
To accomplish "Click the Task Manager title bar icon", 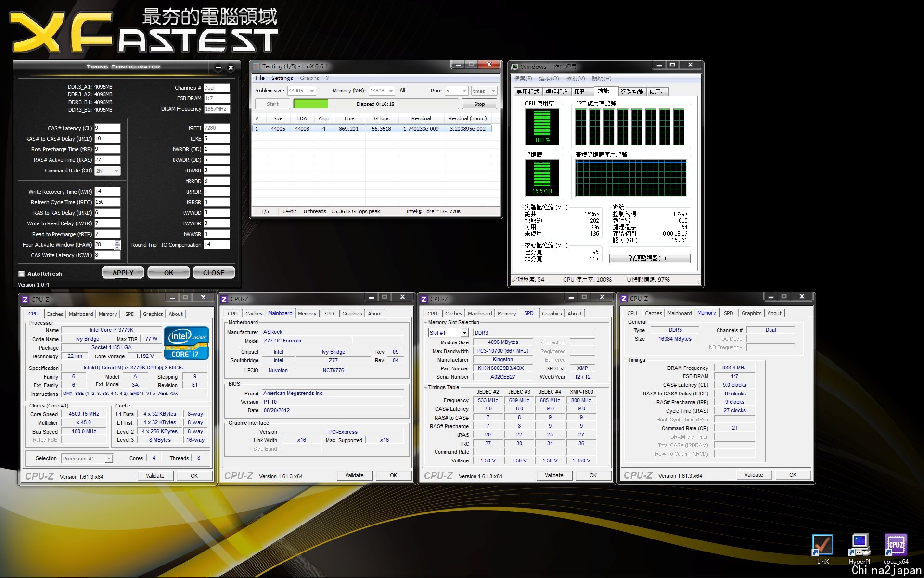I will pos(514,67).
